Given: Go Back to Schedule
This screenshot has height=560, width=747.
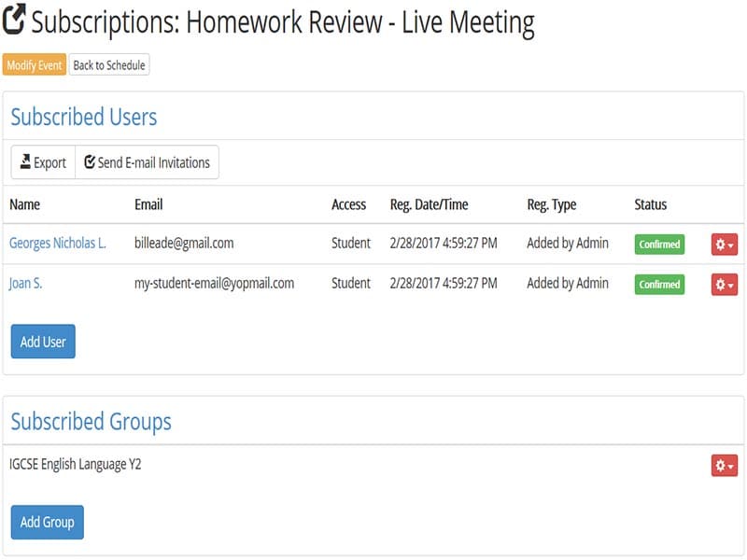Looking at the screenshot, I should coord(109,65).
